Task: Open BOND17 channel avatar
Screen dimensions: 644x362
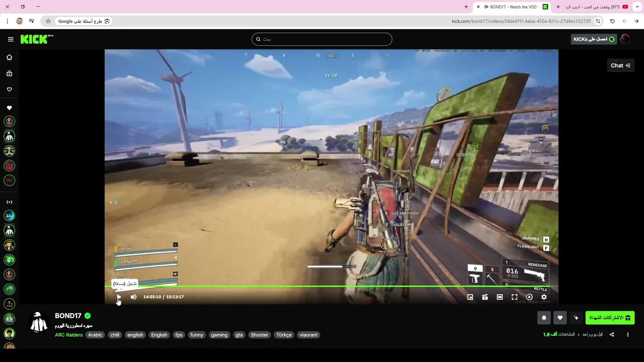Action: click(39, 322)
